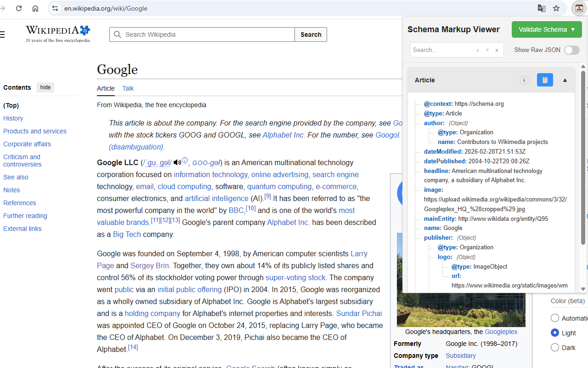Open the quantum computing link
The image size is (588, 368).
[x=279, y=186]
